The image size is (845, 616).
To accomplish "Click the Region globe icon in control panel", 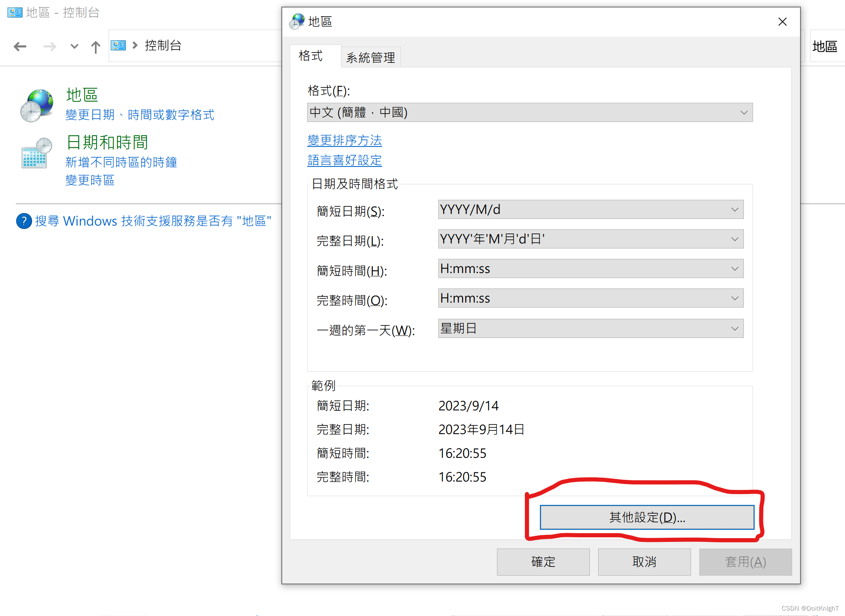I will click(37, 105).
